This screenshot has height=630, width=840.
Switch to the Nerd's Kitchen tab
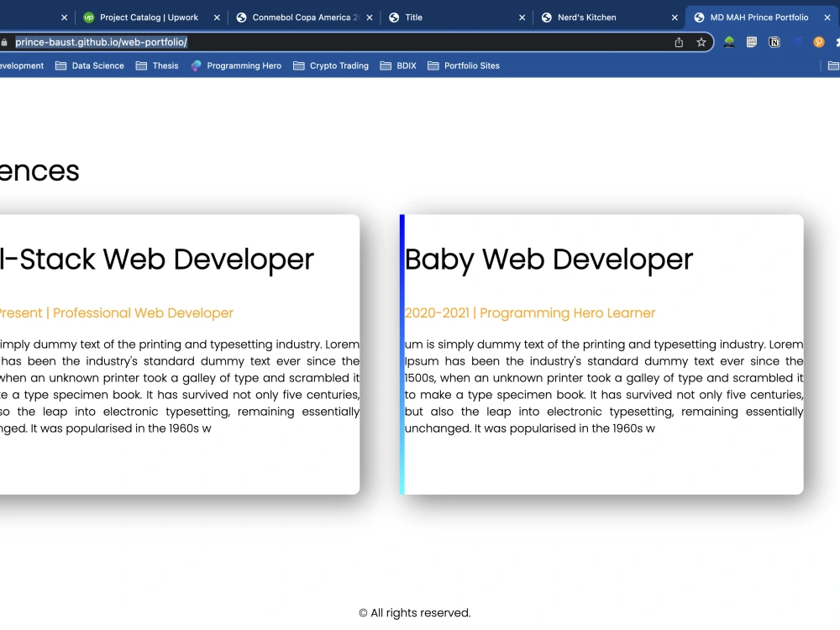click(610, 18)
